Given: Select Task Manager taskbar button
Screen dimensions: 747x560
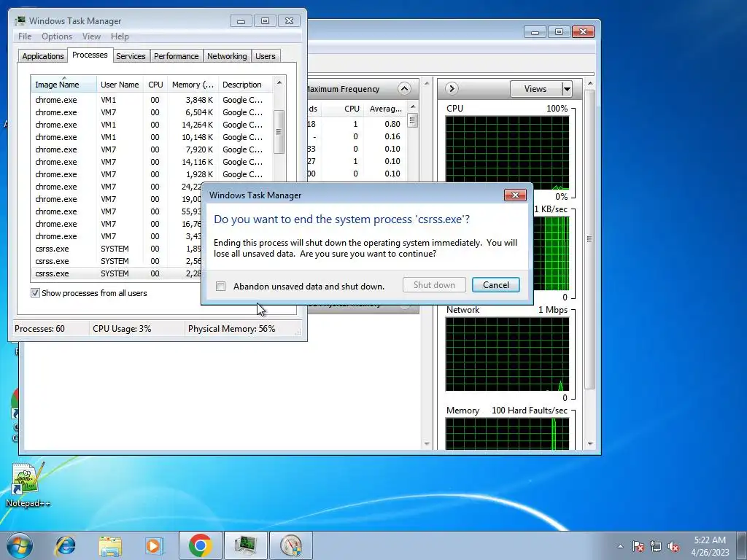Looking at the screenshot, I should tap(245, 545).
